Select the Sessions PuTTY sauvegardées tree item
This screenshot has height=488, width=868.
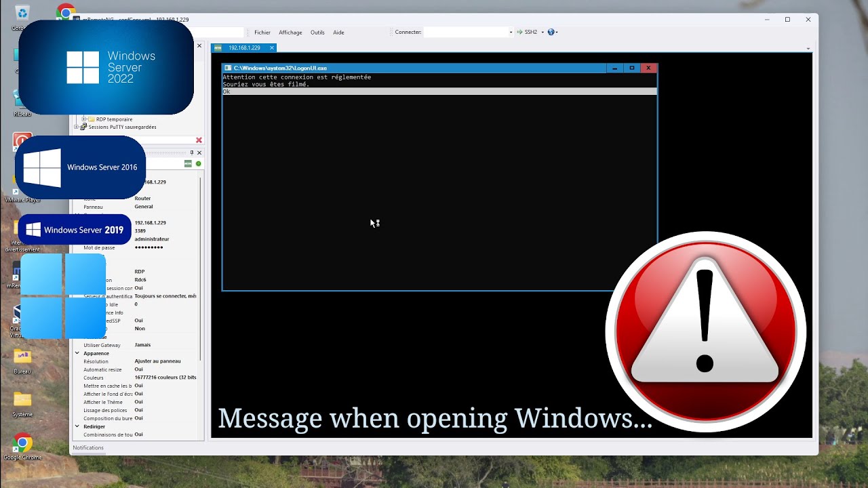pos(122,127)
